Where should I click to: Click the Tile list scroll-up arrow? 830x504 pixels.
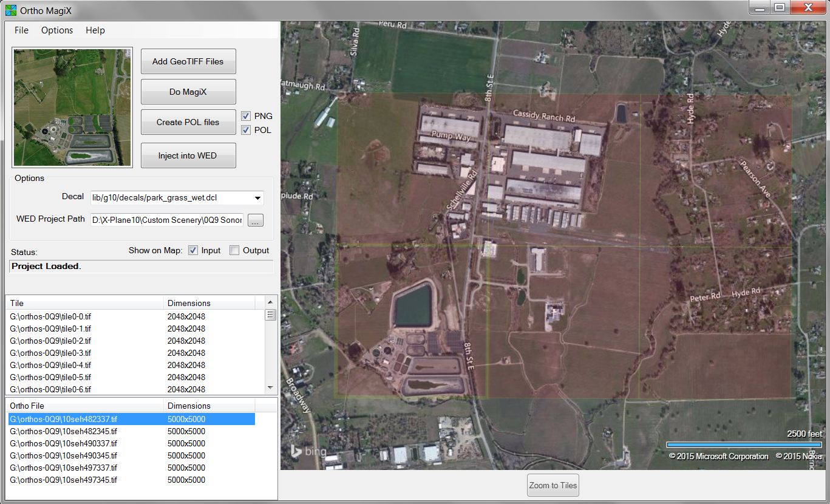[x=271, y=302]
